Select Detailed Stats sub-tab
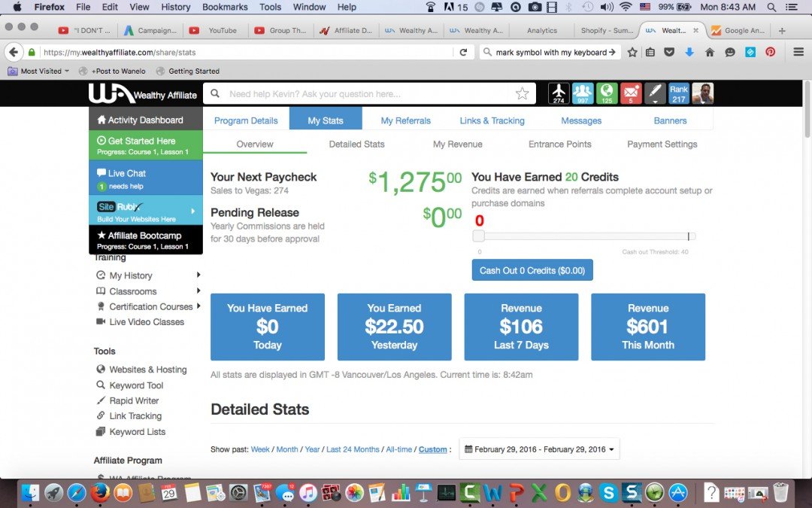The image size is (812, 508). point(357,144)
